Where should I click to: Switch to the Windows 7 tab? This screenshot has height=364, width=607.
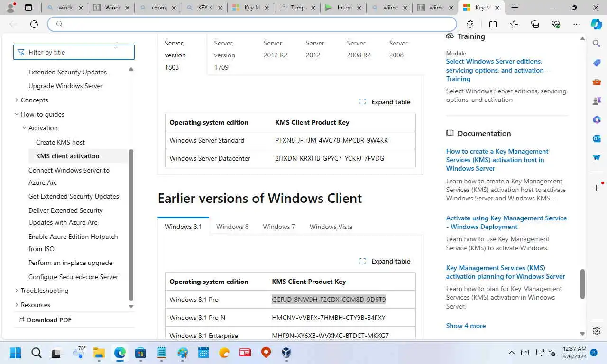click(279, 227)
